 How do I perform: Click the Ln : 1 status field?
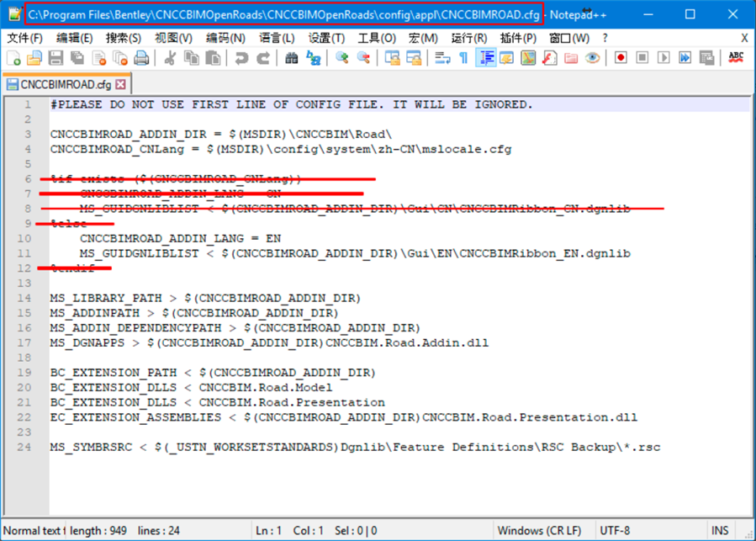click(x=268, y=530)
